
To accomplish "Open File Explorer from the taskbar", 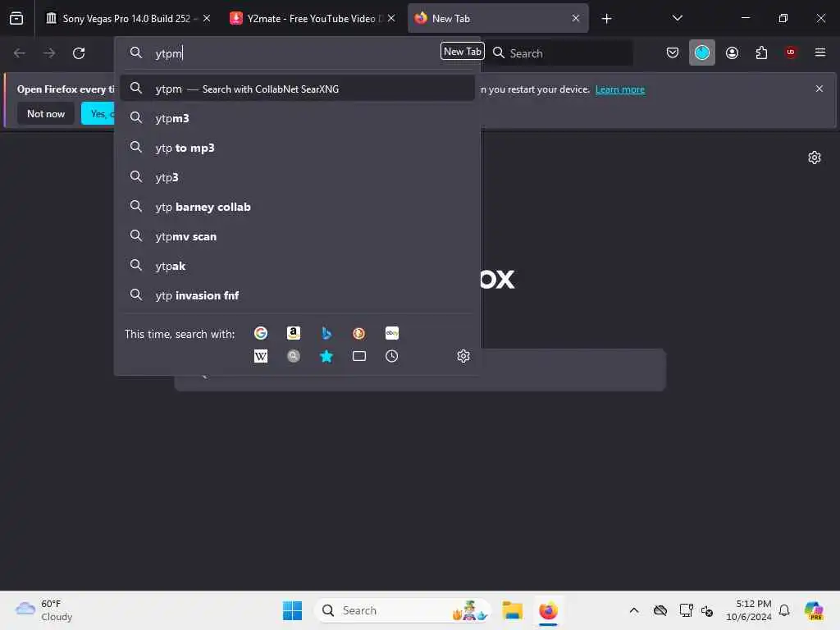I will 512,610.
